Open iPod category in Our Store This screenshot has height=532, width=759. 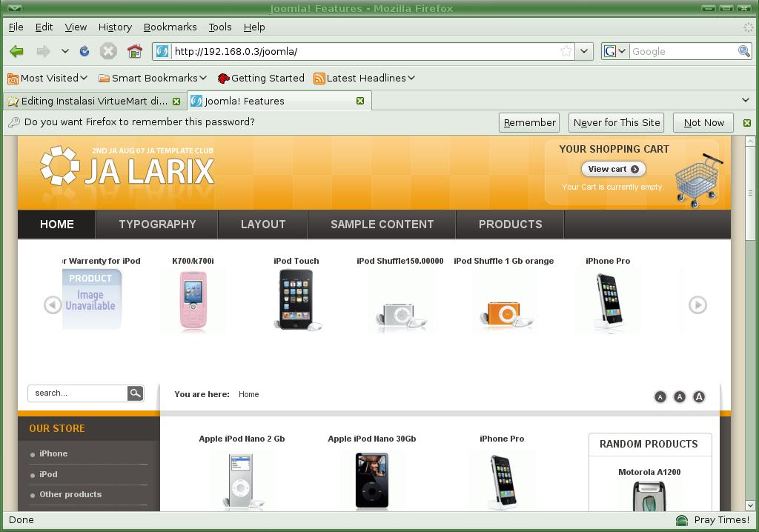[48, 474]
